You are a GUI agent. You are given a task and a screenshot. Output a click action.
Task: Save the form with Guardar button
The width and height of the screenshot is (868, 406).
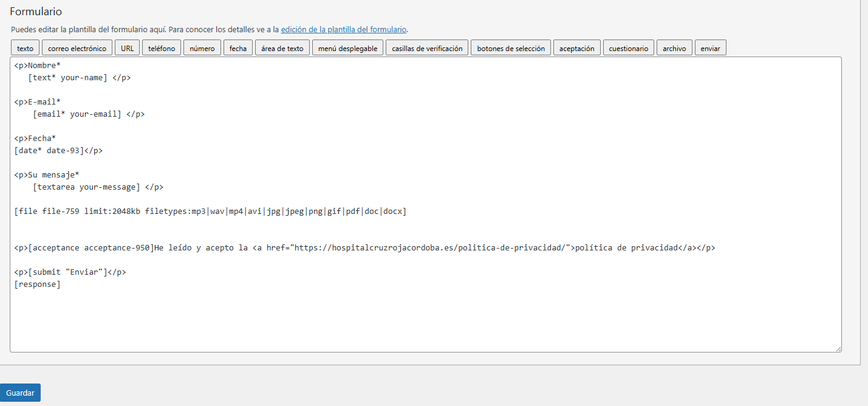coord(20,393)
